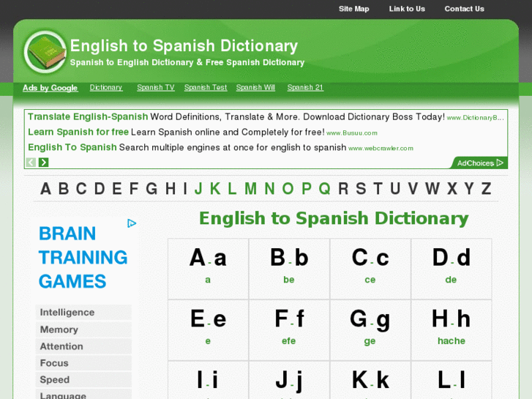Click the green dictionary book logo
The width and height of the screenshot is (532, 399).
tap(45, 52)
